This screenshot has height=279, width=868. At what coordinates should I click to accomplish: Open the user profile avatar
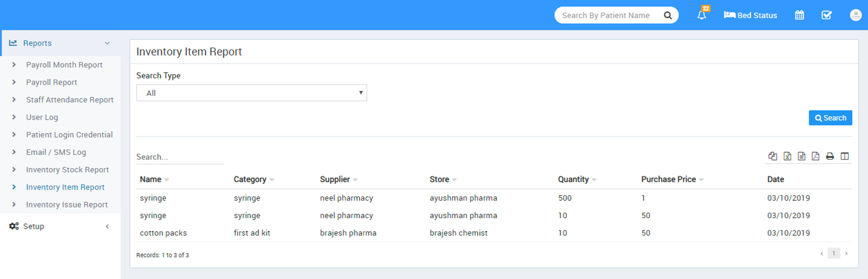pos(855,15)
